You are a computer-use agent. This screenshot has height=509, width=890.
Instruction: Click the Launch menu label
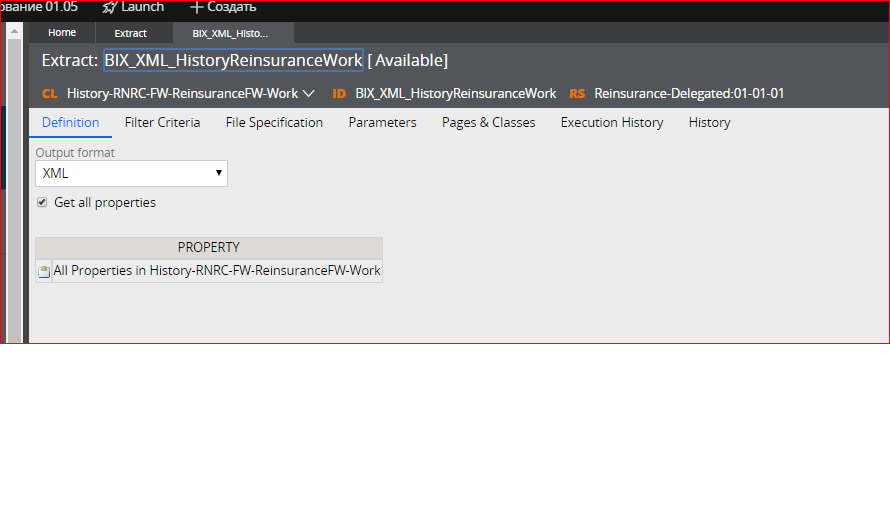(x=142, y=7)
